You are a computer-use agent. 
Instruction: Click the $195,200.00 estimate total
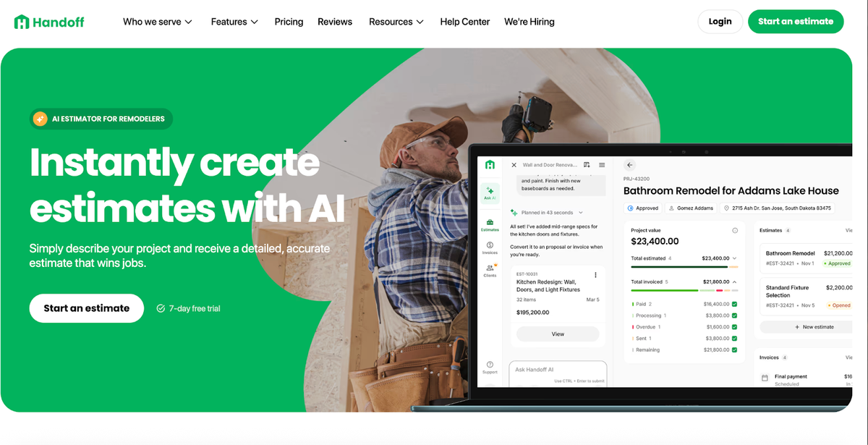pyautogui.click(x=532, y=313)
